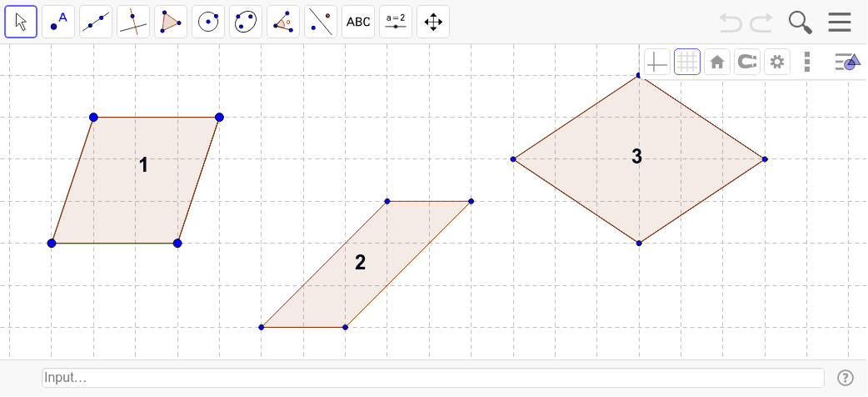868x397 pixels.
Task: Click the Input bar field
Action: pos(433,378)
